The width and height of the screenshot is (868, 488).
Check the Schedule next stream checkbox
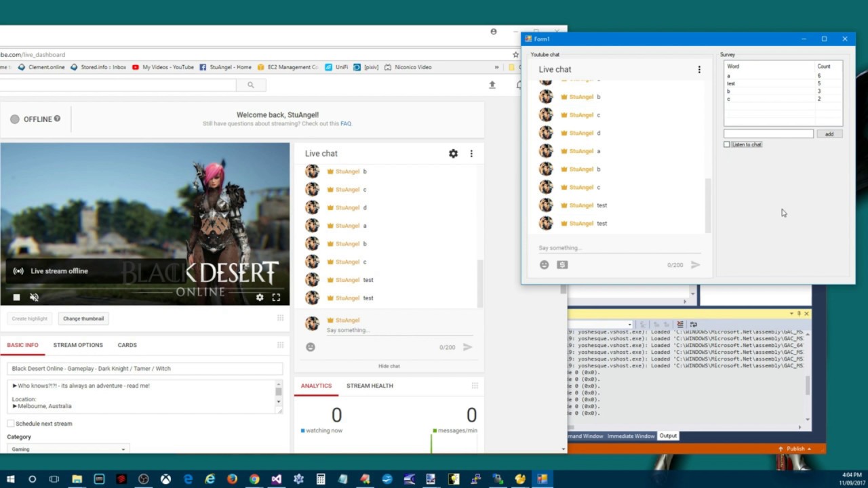[x=10, y=424]
